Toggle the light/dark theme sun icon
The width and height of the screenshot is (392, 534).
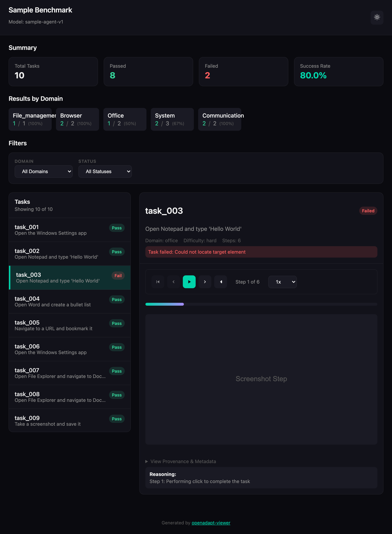377,17
